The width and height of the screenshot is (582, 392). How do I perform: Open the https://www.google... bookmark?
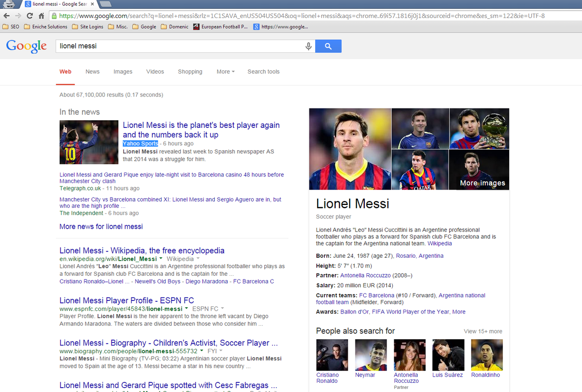[x=281, y=27]
